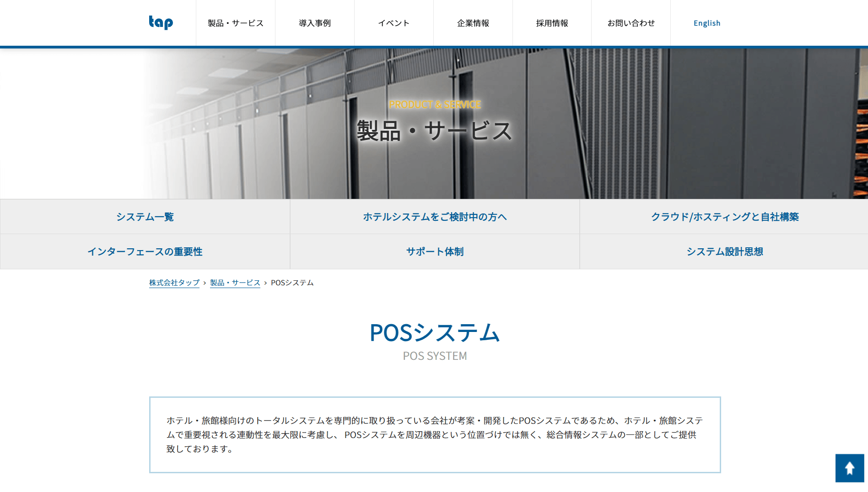Image resolution: width=868 pixels, height=492 pixels.
Task: Click the scroll-to-top arrow button
Action: point(849,468)
